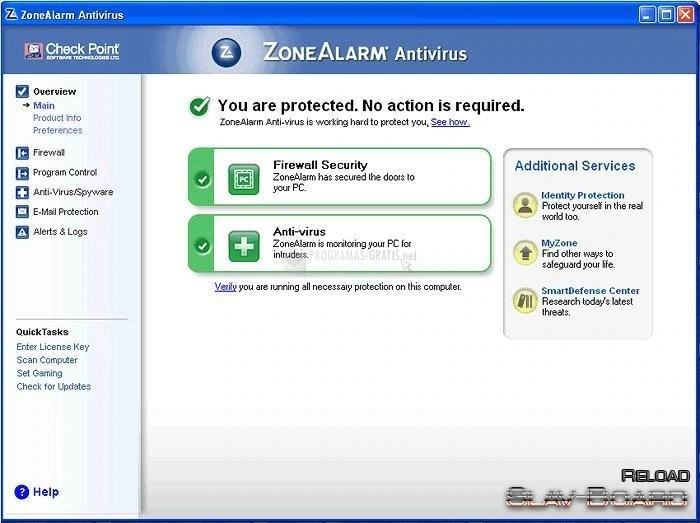Screen dimensions: 700x523
Task: Open the Product Info subpage
Action: 57,118
